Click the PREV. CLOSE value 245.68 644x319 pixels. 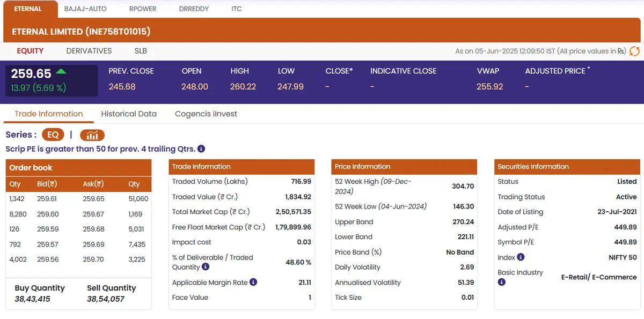coord(122,86)
